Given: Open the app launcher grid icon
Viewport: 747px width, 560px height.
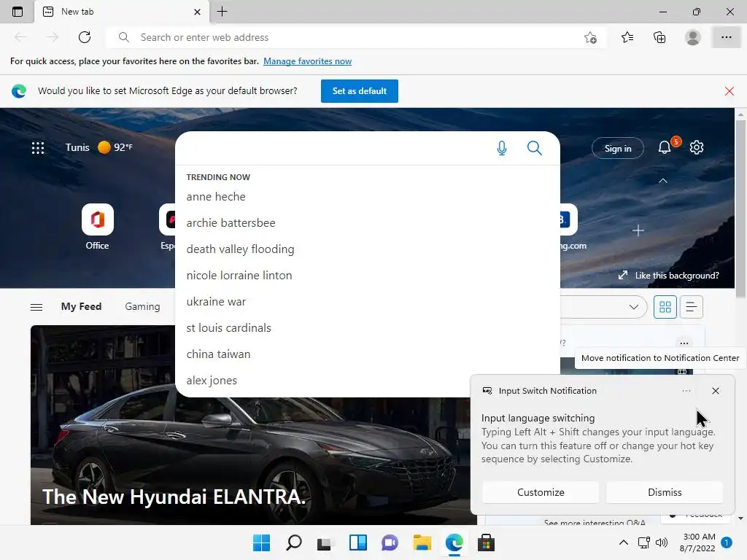Looking at the screenshot, I should pos(38,147).
